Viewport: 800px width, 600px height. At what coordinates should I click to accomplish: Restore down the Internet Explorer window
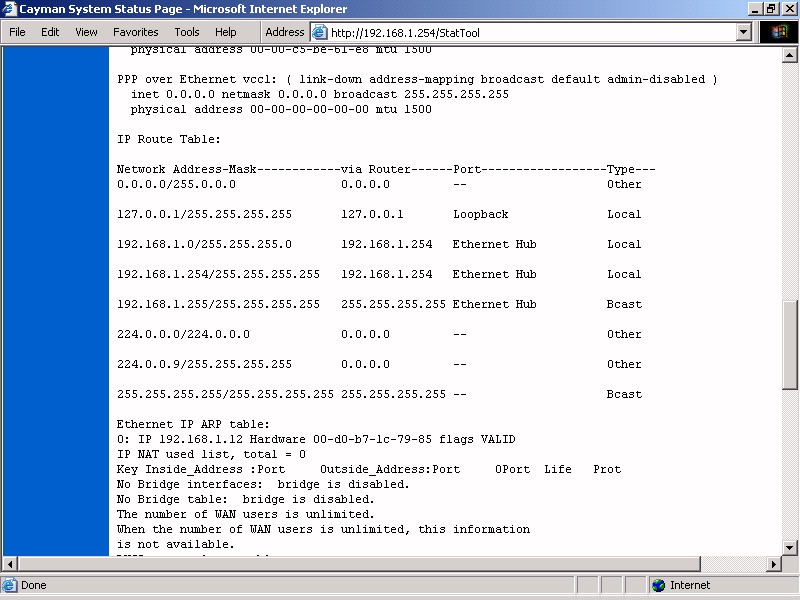[x=770, y=9]
